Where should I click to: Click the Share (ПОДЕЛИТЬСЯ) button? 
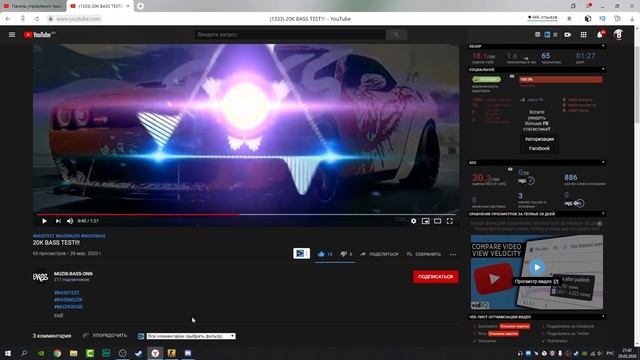[379, 254]
